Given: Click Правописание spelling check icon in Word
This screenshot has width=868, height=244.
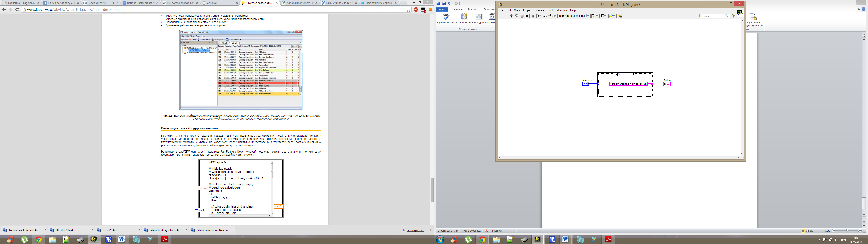Looking at the screenshot, I should (446, 19).
